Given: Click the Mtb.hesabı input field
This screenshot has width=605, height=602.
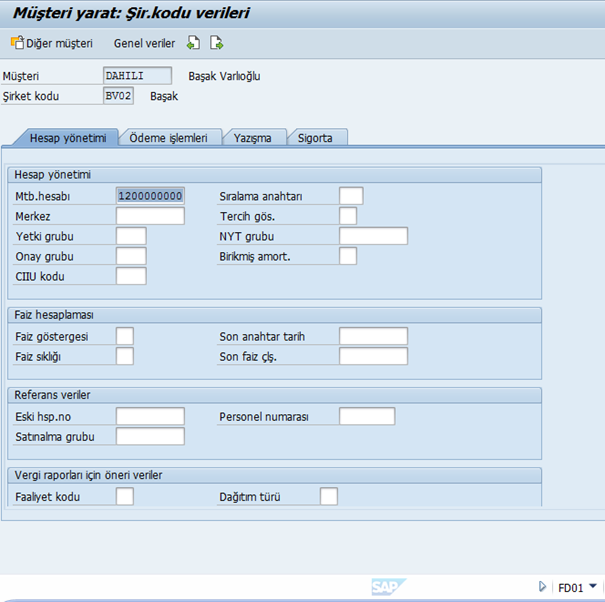Looking at the screenshot, I should pos(150,196).
